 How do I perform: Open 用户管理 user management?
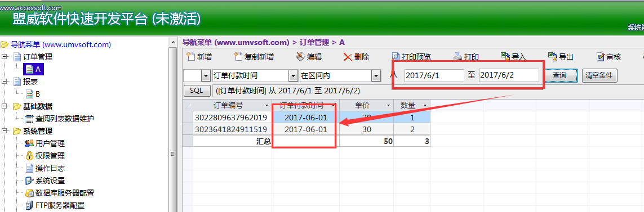50,143
